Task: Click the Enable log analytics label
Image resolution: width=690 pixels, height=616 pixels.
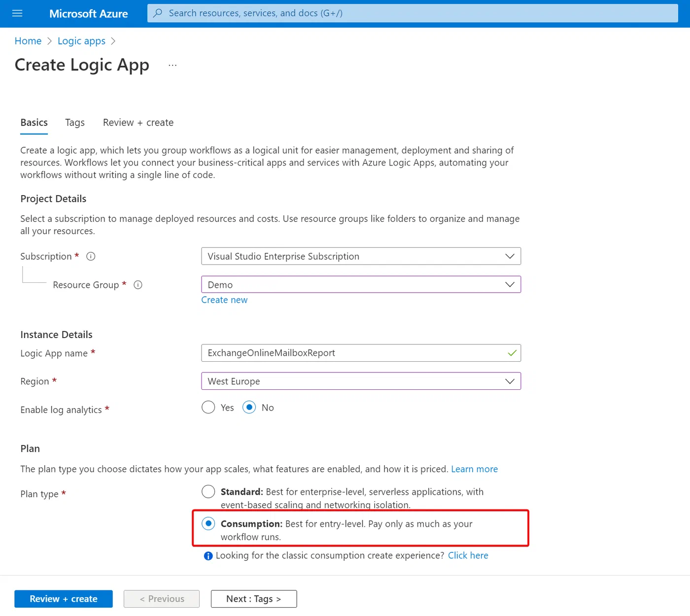Action: coord(61,410)
